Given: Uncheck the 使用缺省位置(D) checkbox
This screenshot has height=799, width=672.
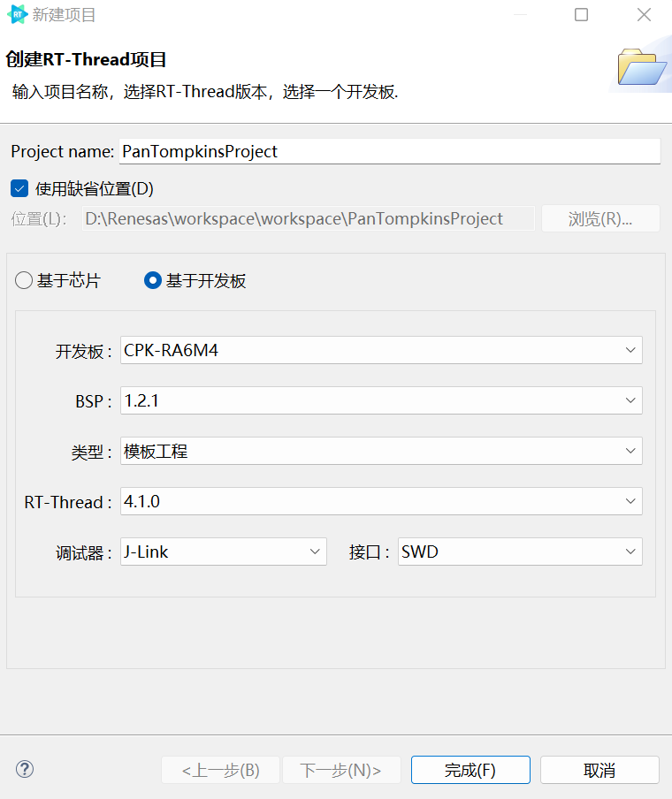Looking at the screenshot, I should point(19,189).
